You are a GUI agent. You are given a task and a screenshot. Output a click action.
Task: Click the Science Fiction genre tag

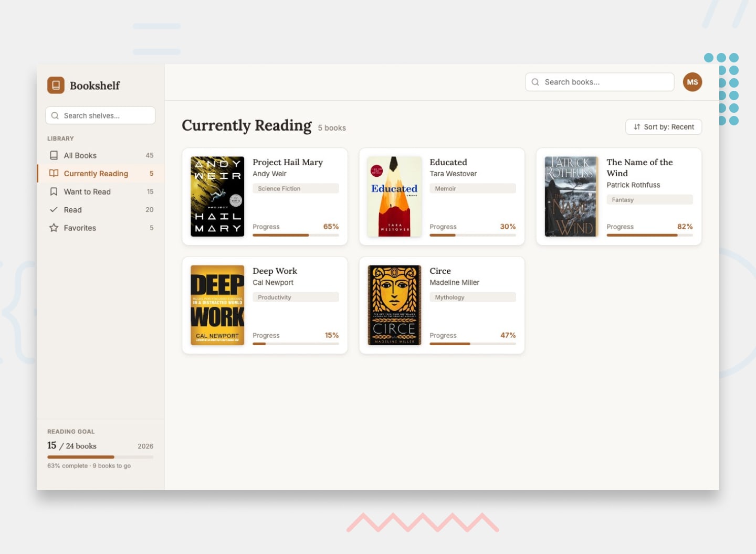(x=296, y=188)
